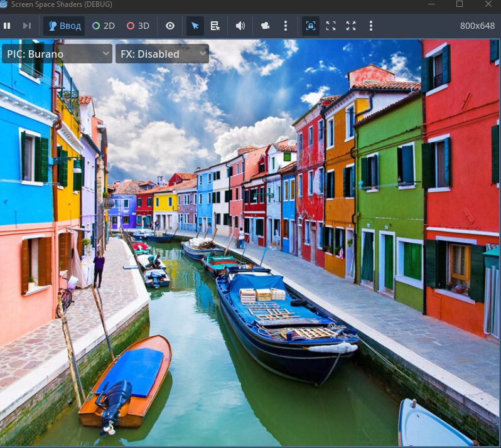Viewport: 501px width, 448px height.
Task: Switch to 2D selection mode
Action: click(x=103, y=26)
